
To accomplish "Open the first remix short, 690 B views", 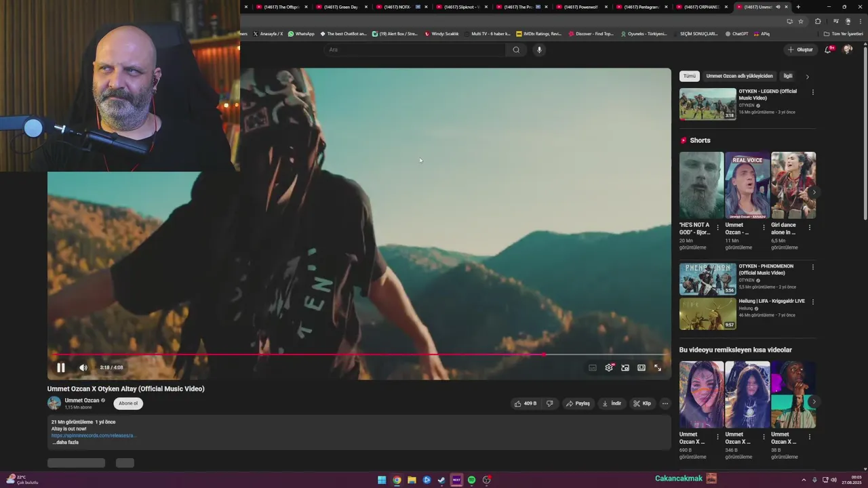I will point(701,394).
